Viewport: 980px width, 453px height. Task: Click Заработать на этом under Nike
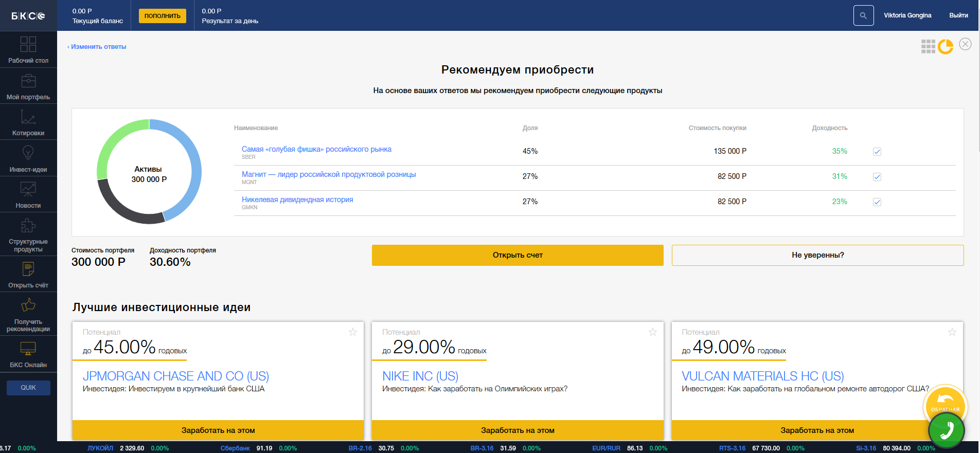click(518, 430)
